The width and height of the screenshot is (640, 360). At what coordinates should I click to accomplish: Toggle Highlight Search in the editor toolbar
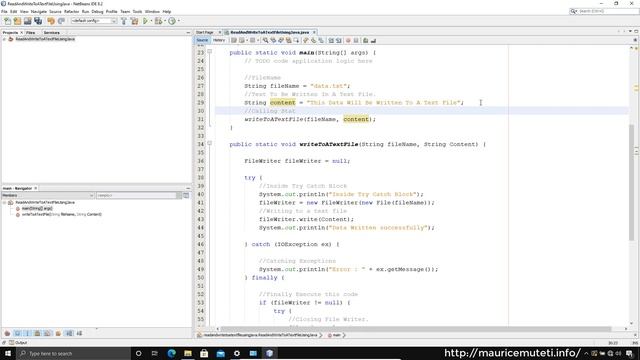point(289,40)
